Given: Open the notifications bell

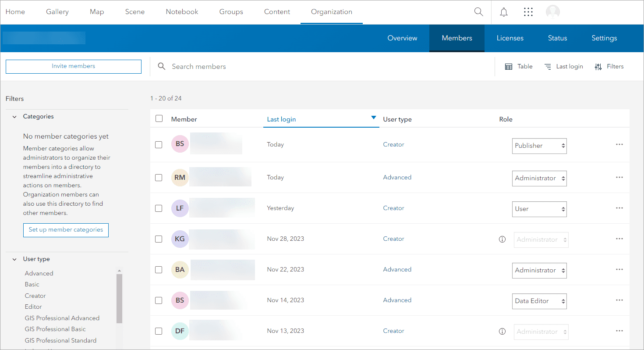Looking at the screenshot, I should coord(503,12).
